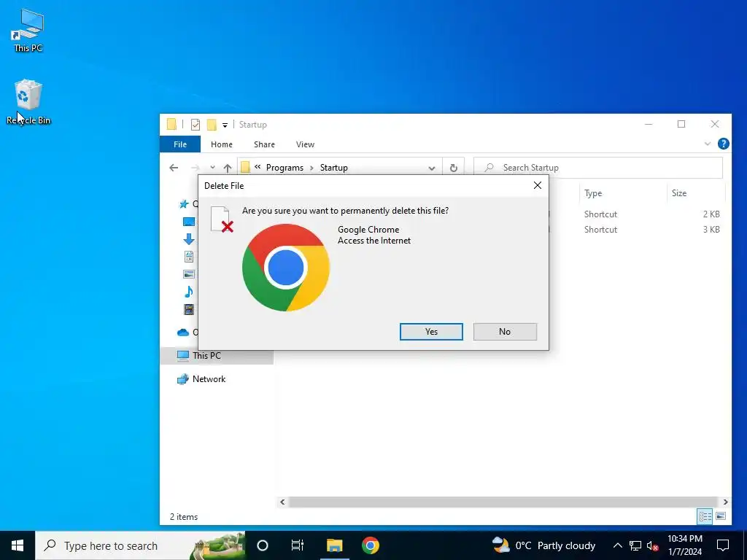Expand the ribbon with the chevron
This screenshot has width=747, height=560.
[708, 144]
